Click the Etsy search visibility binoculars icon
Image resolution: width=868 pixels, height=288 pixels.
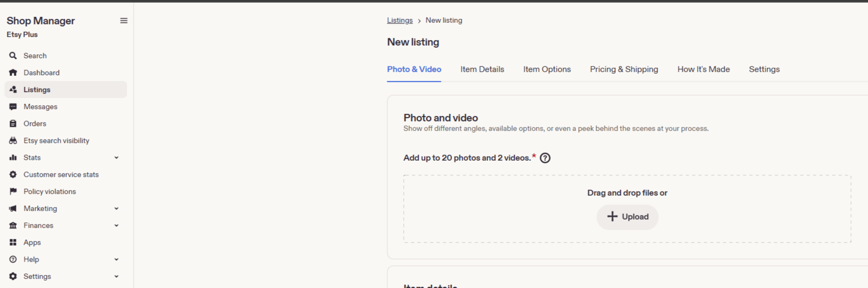click(x=13, y=141)
